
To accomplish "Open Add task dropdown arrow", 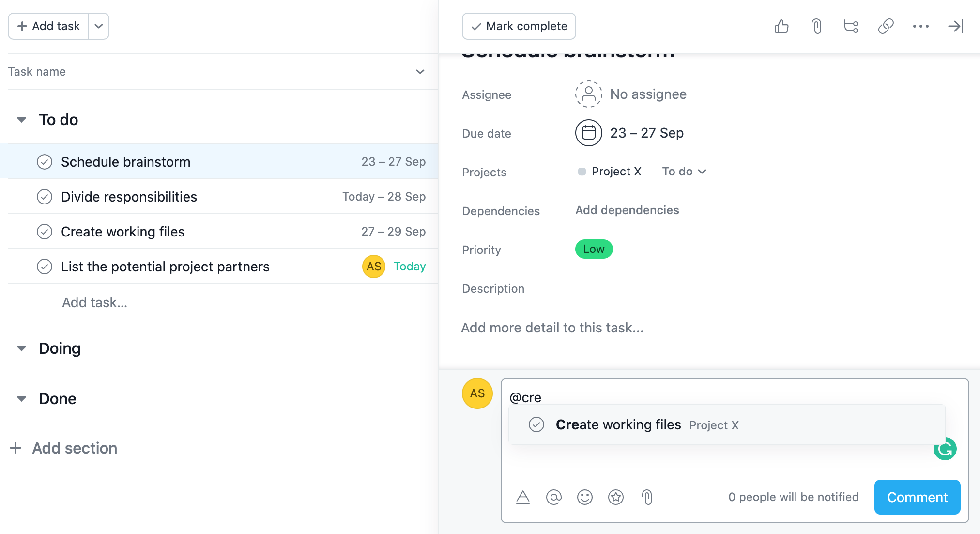I will point(99,26).
